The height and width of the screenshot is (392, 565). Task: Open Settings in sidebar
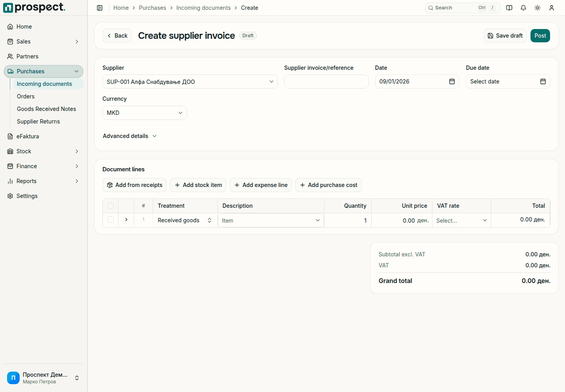(44, 196)
